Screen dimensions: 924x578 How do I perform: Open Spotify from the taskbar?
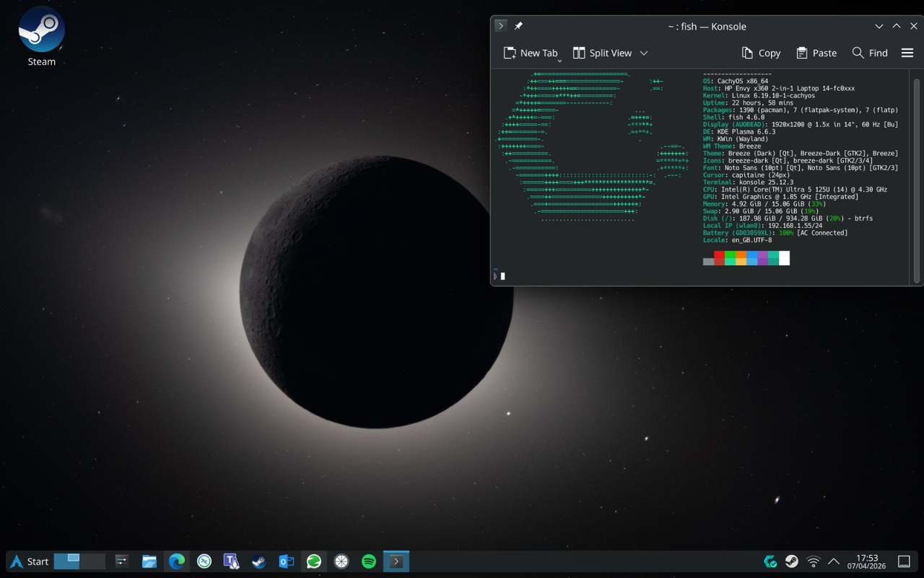(x=369, y=561)
